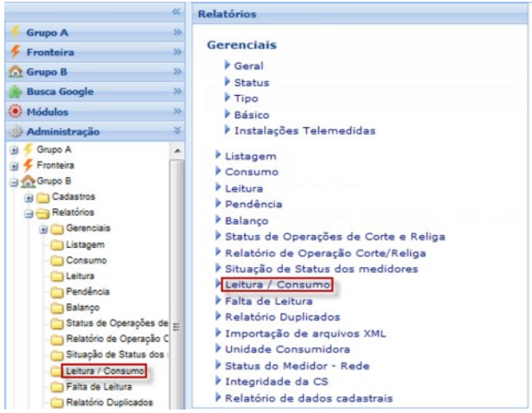Select Leitura / Consumo in the tree
The height and width of the screenshot is (413, 532).
105,372
